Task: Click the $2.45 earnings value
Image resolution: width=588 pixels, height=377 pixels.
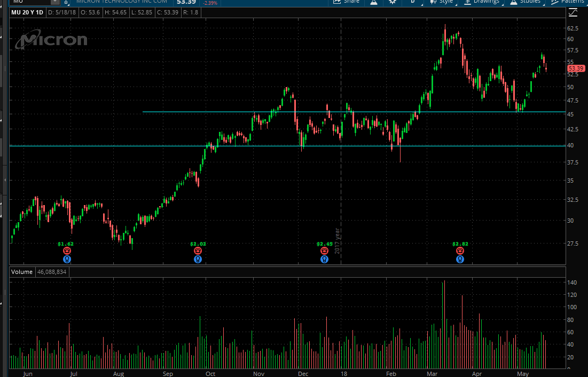Action: (324, 244)
